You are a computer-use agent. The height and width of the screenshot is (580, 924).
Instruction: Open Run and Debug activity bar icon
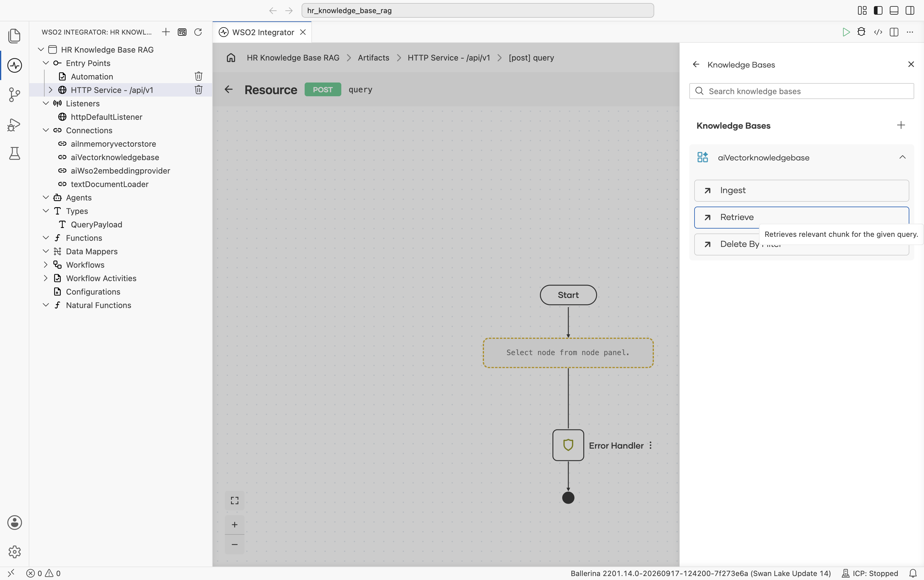[x=14, y=124]
